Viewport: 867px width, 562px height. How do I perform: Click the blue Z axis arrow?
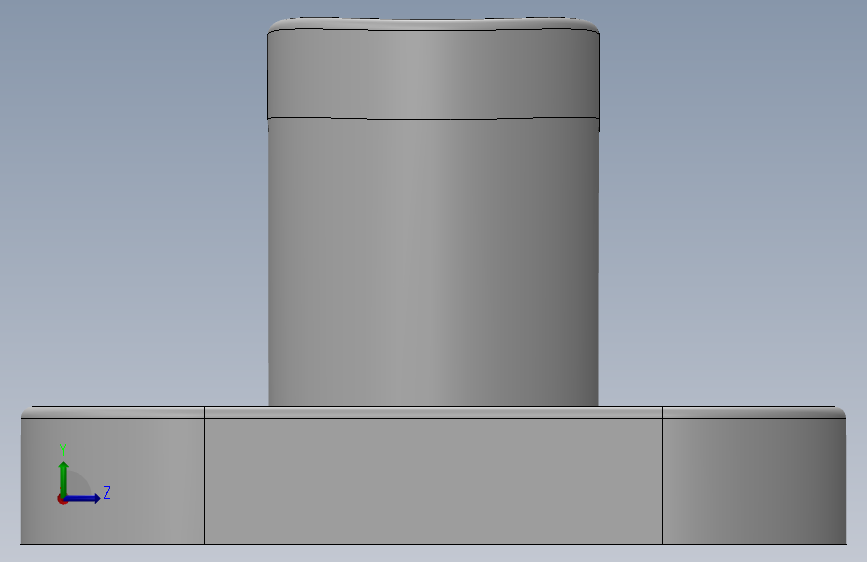[x=82, y=498]
